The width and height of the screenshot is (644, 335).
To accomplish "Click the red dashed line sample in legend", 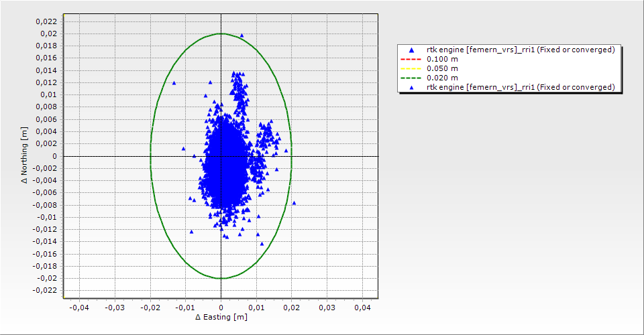I will click(411, 59).
